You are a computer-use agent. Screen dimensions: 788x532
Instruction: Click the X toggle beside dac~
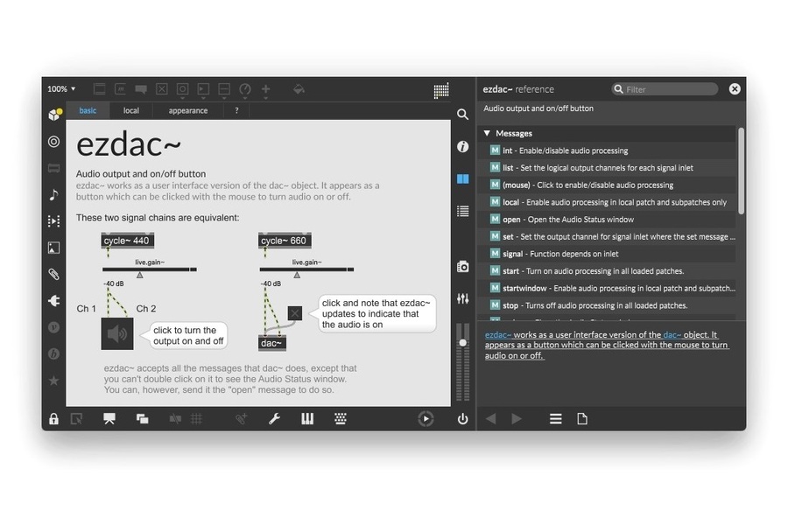[295, 313]
